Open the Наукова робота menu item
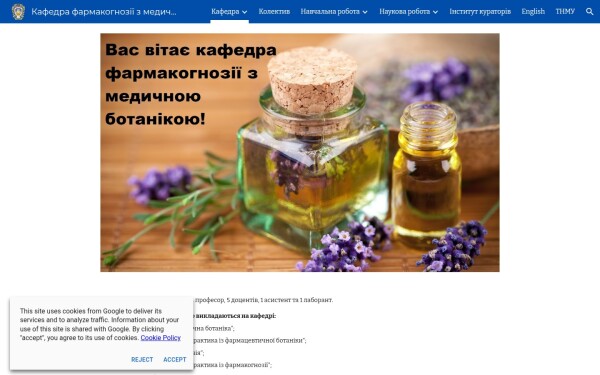The image size is (600, 375). (x=404, y=11)
